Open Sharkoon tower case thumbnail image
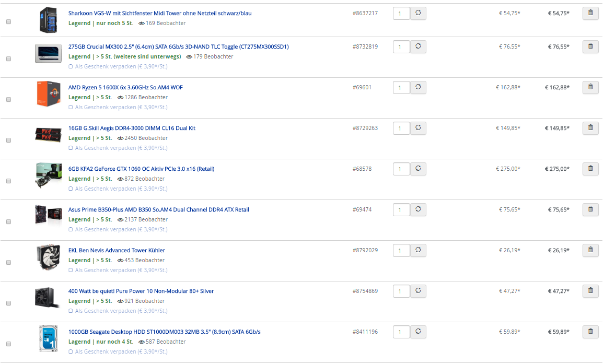 tap(49, 20)
